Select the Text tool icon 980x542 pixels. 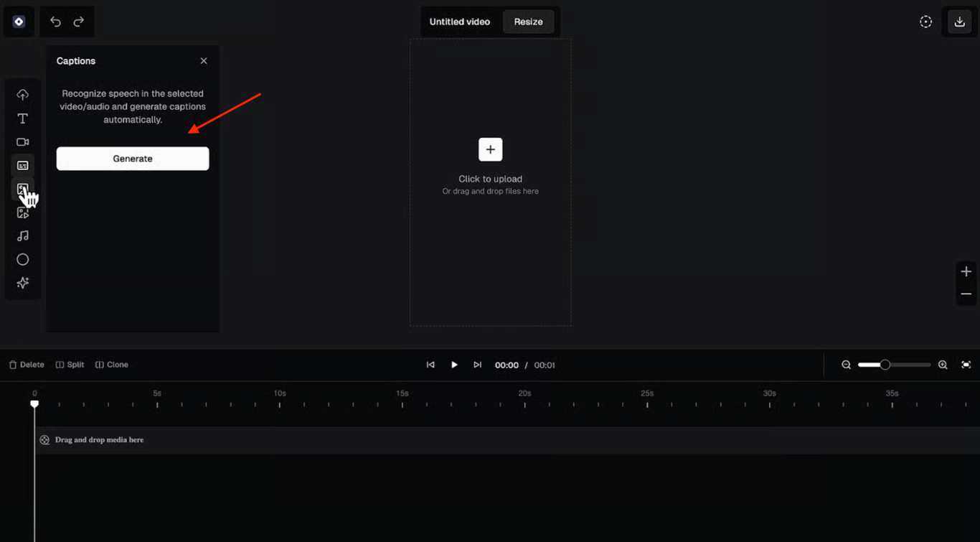[23, 118]
